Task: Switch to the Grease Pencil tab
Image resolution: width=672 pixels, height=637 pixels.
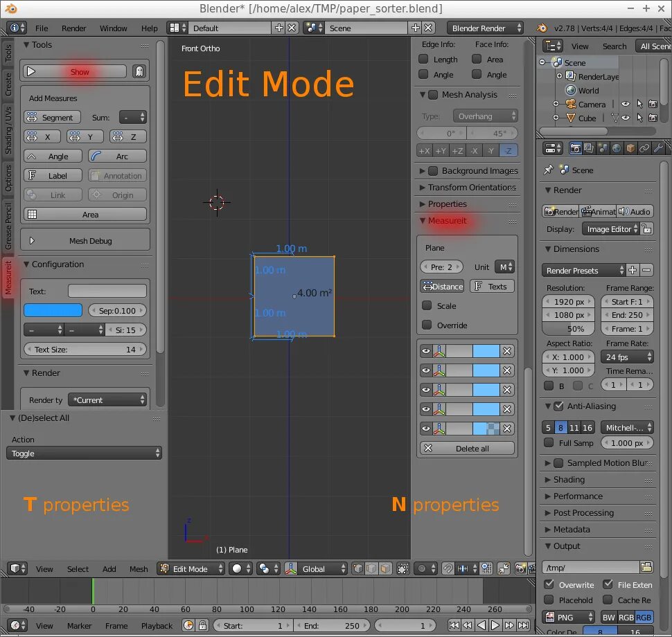Action: tap(8, 226)
